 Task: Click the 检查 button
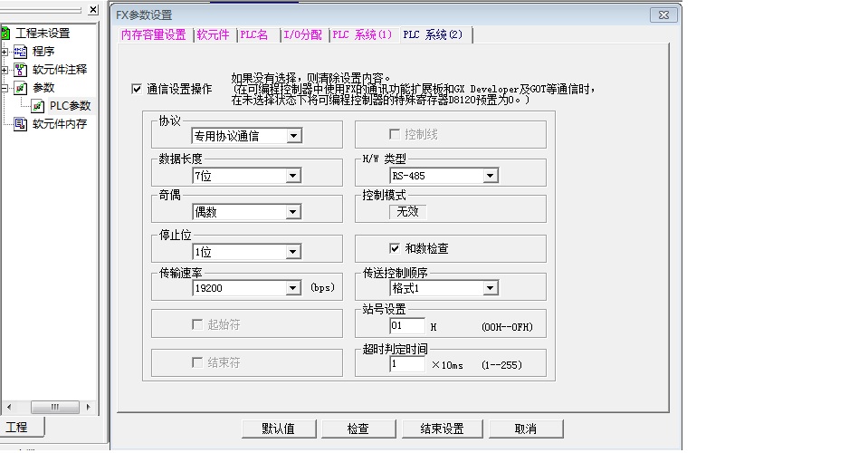tap(358, 429)
